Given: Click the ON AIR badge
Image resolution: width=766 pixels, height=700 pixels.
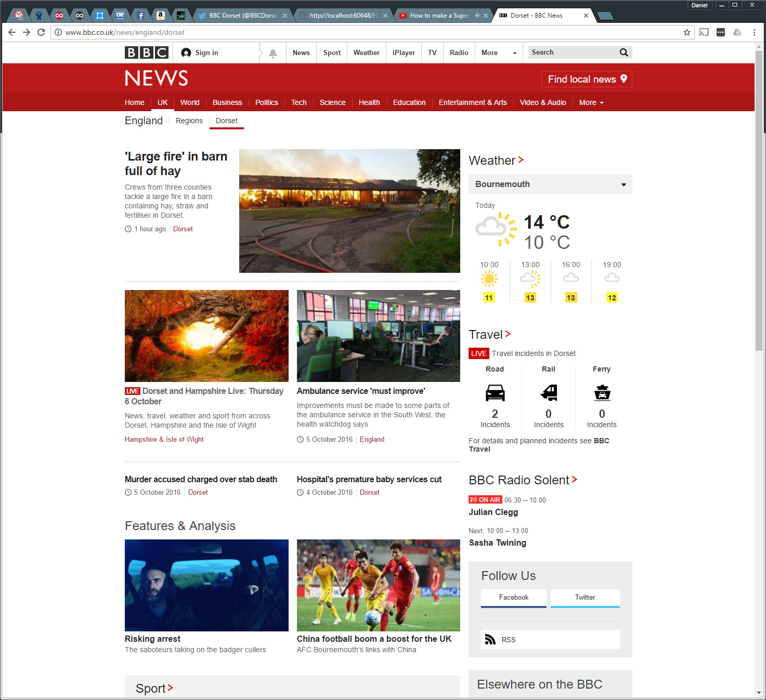Looking at the screenshot, I should click(x=485, y=500).
